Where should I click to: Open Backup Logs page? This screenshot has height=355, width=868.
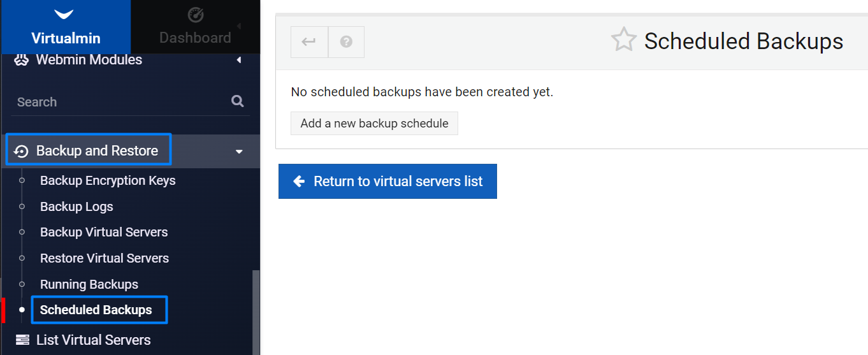76,206
